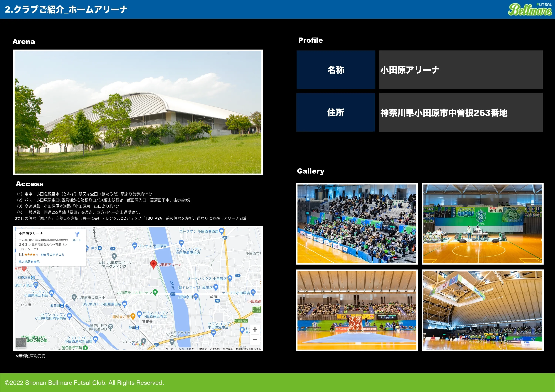Select the crowded stands gallery photo
Image resolution: width=555 pixels, height=392 pixels.
point(356,224)
